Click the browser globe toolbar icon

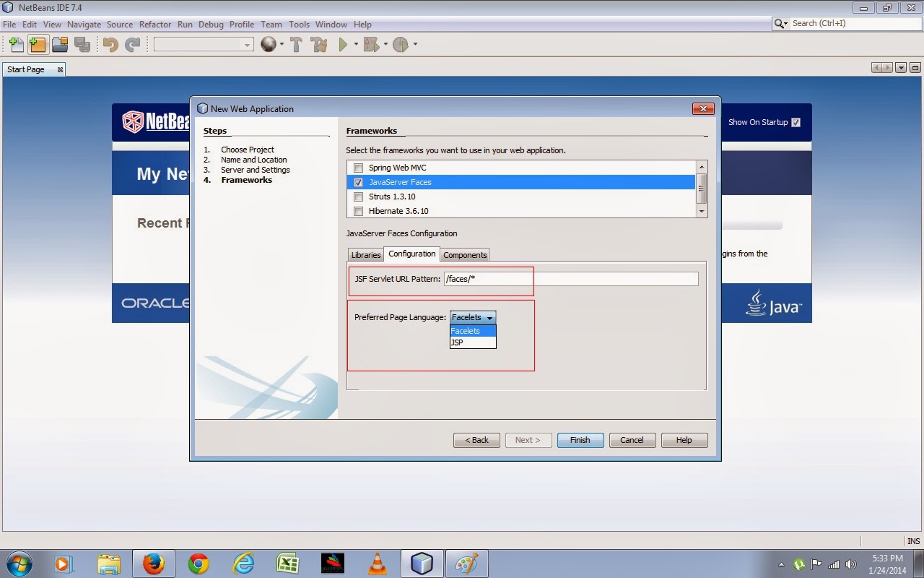tap(269, 45)
